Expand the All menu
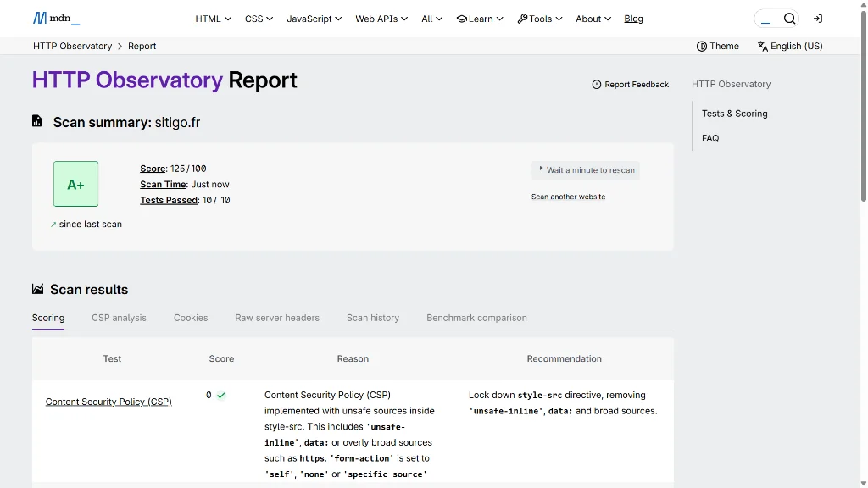This screenshot has height=488, width=868. [x=431, y=19]
